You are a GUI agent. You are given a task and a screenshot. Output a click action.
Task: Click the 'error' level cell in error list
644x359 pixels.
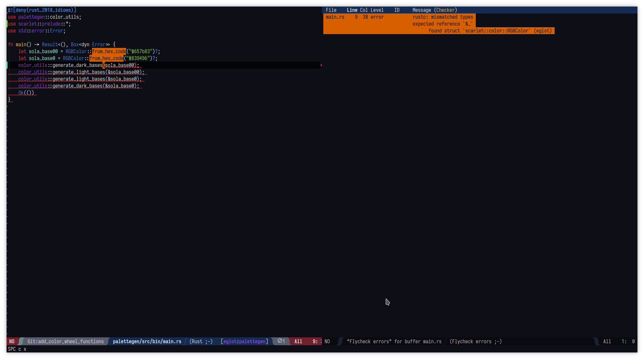click(x=377, y=17)
